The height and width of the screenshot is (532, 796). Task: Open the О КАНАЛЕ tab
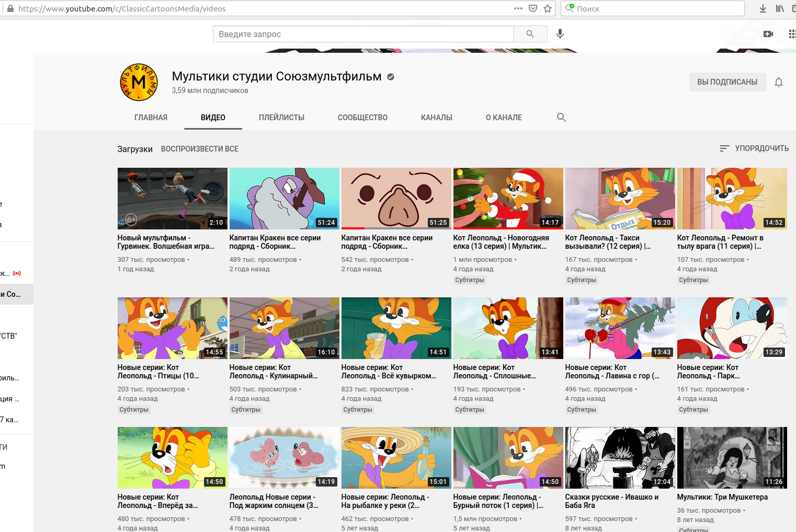(504, 118)
